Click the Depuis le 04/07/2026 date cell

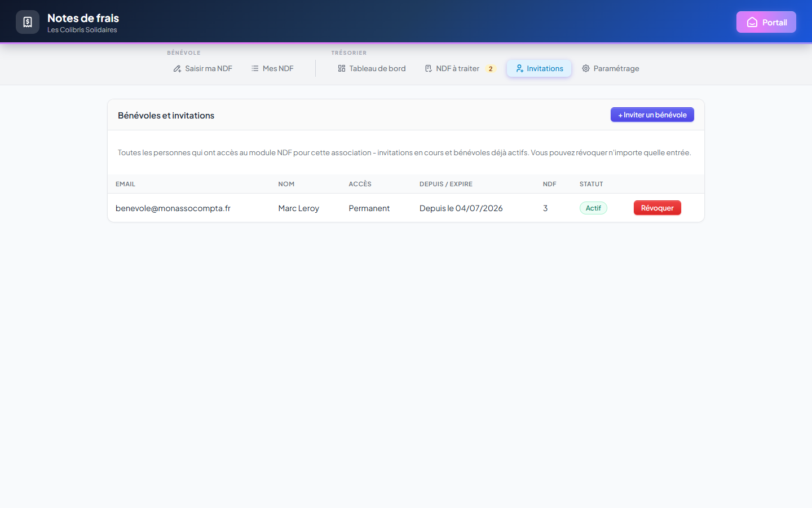pos(461,208)
